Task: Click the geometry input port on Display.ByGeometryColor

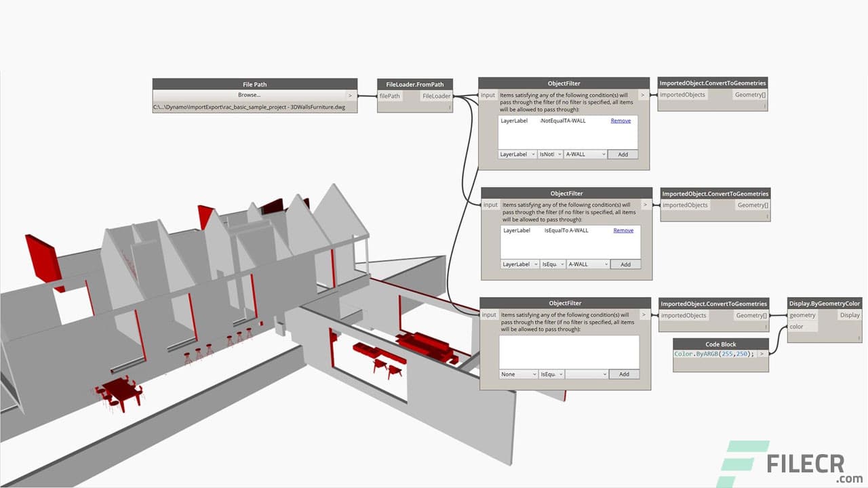Action: point(802,315)
